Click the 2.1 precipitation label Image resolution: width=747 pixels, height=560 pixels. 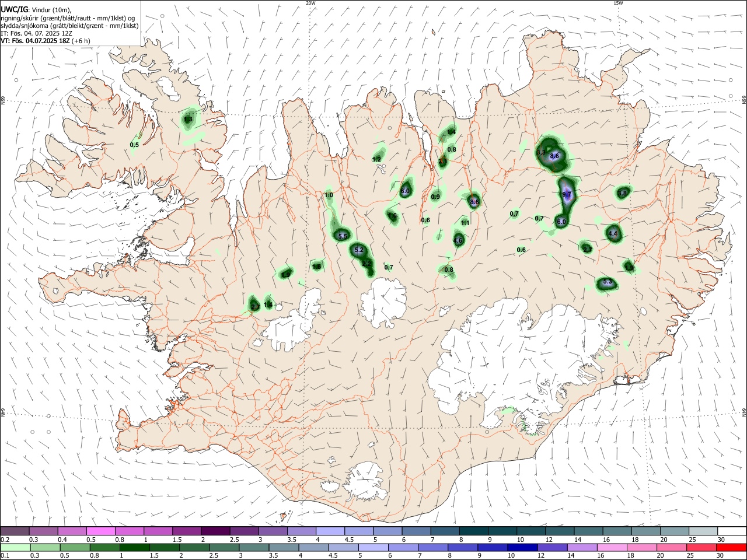[x=442, y=162]
